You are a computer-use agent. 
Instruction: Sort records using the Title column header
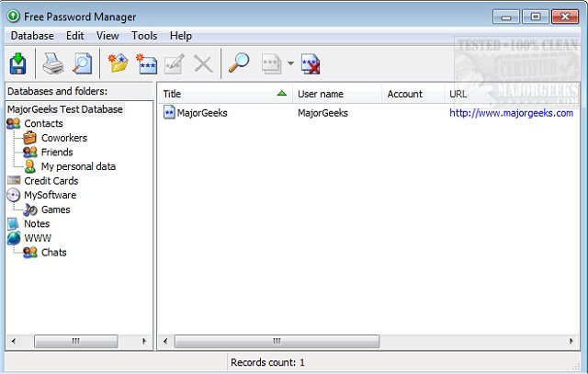224,94
